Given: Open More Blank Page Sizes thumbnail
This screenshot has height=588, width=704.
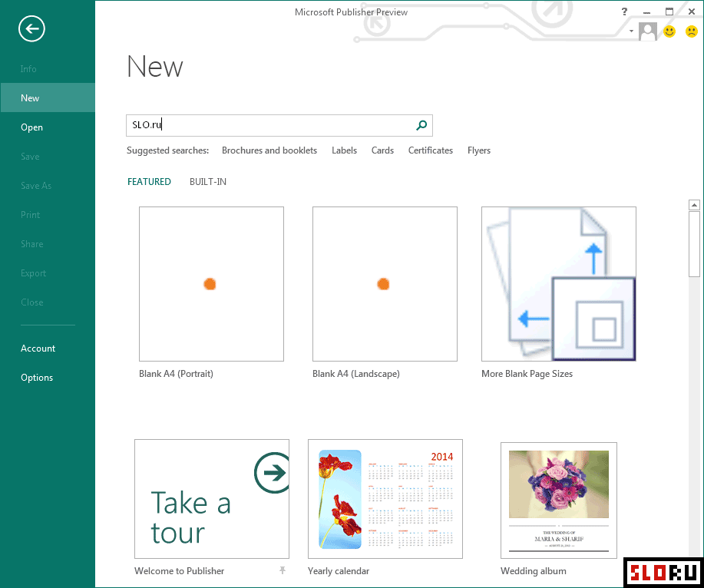Looking at the screenshot, I should click(x=559, y=284).
